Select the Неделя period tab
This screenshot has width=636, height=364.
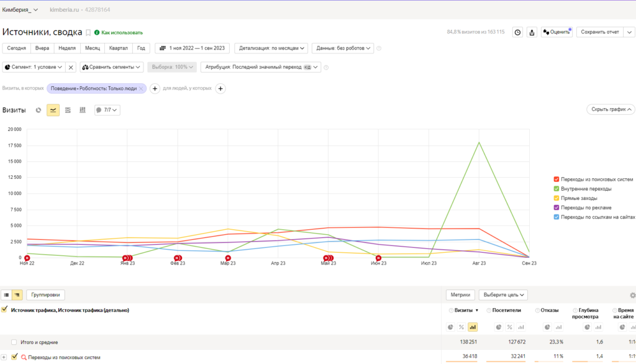pyautogui.click(x=67, y=48)
